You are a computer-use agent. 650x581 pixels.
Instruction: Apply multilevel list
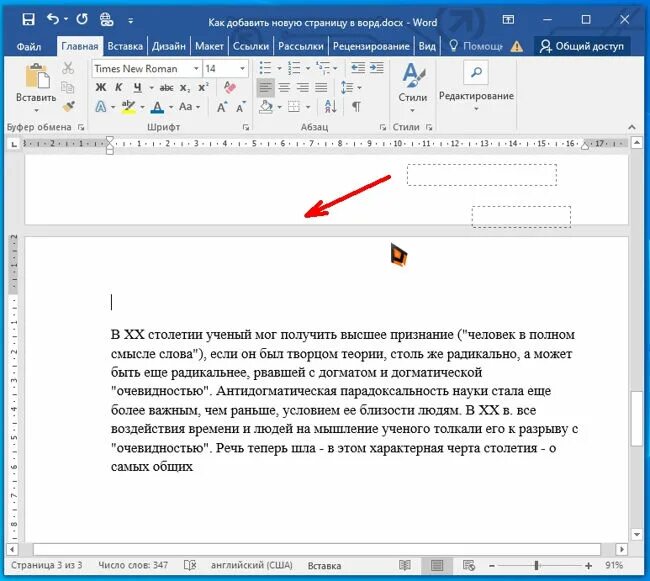323,68
